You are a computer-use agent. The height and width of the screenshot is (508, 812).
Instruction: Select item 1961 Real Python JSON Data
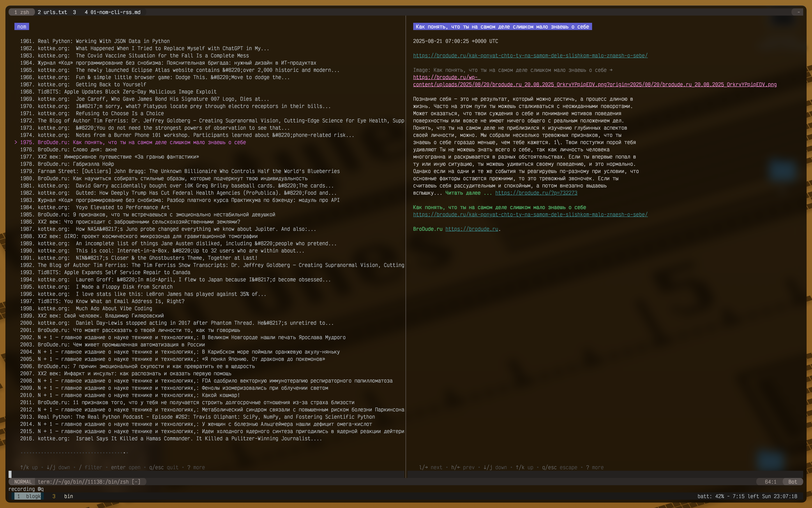(x=95, y=41)
